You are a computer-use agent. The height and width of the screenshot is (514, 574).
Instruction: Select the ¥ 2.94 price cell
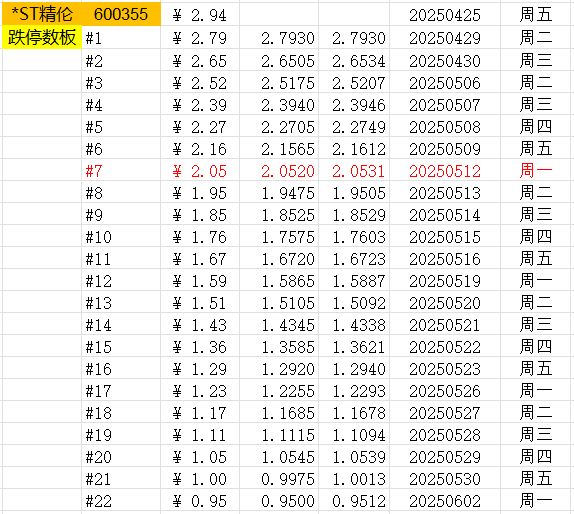pyautogui.click(x=200, y=15)
